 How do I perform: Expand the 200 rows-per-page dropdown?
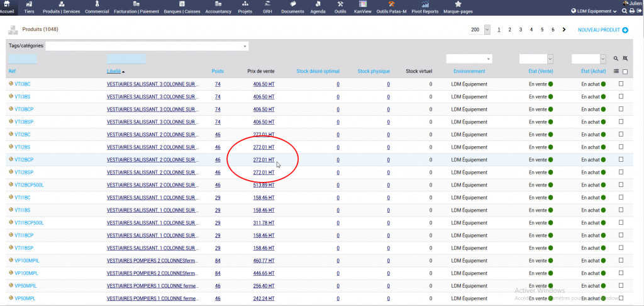(487, 30)
